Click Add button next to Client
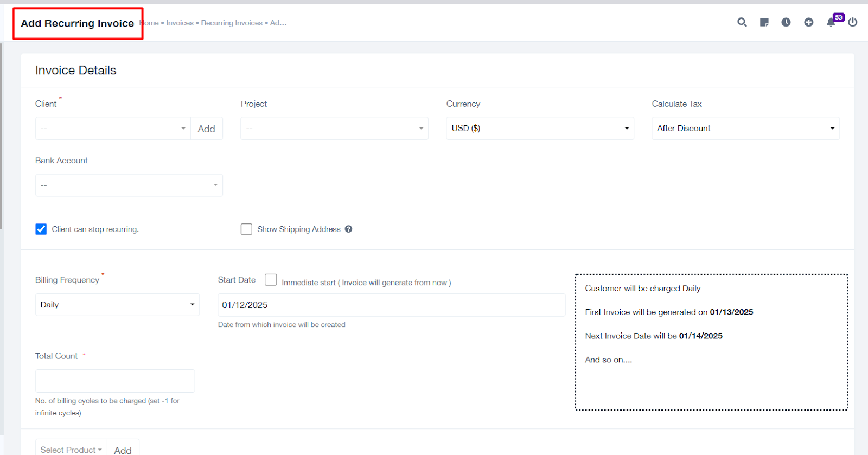This screenshot has height=455, width=868. pos(207,129)
